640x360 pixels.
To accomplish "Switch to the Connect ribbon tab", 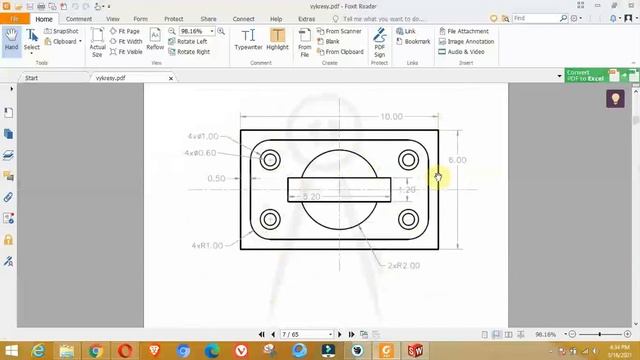I will 243,19.
